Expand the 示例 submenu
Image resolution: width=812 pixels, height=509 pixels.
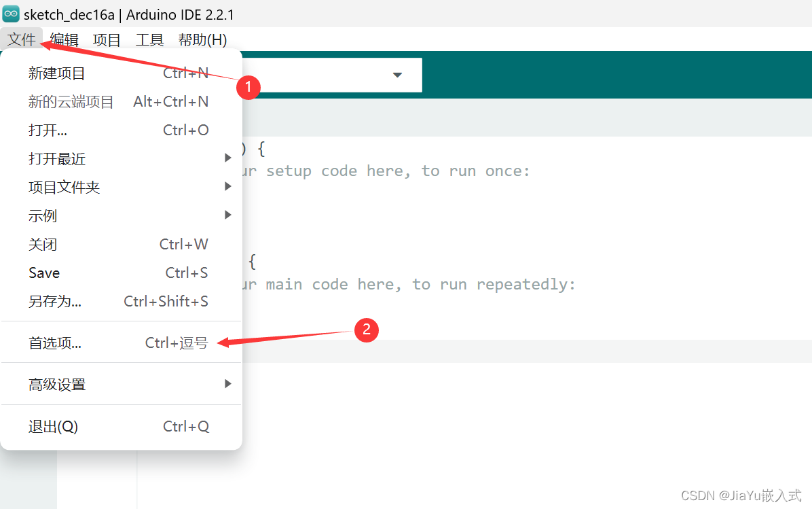tap(121, 215)
